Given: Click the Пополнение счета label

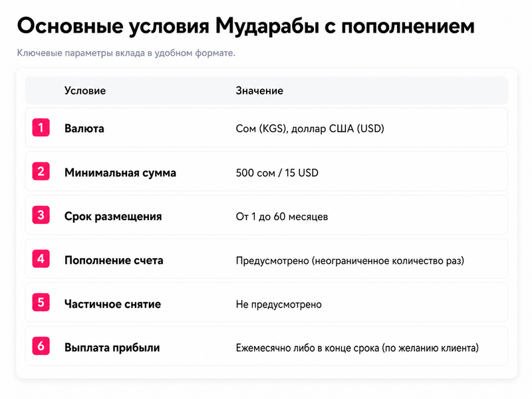Looking at the screenshot, I should 114,260.
